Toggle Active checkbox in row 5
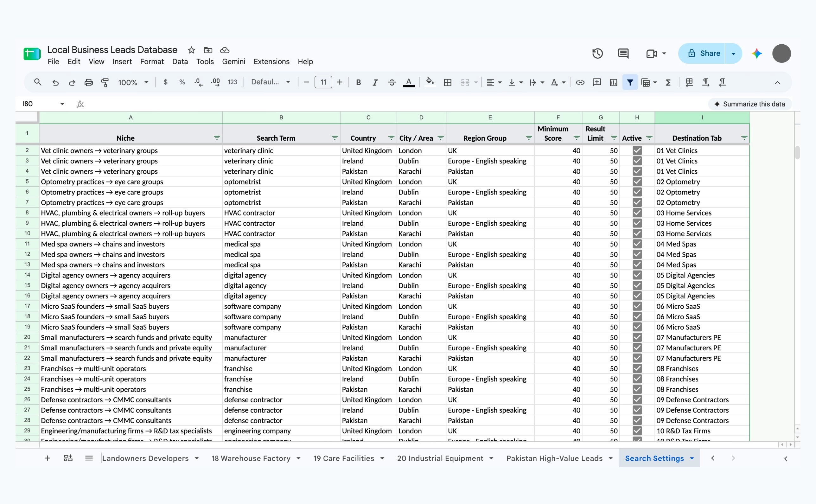816x504 pixels. click(637, 182)
